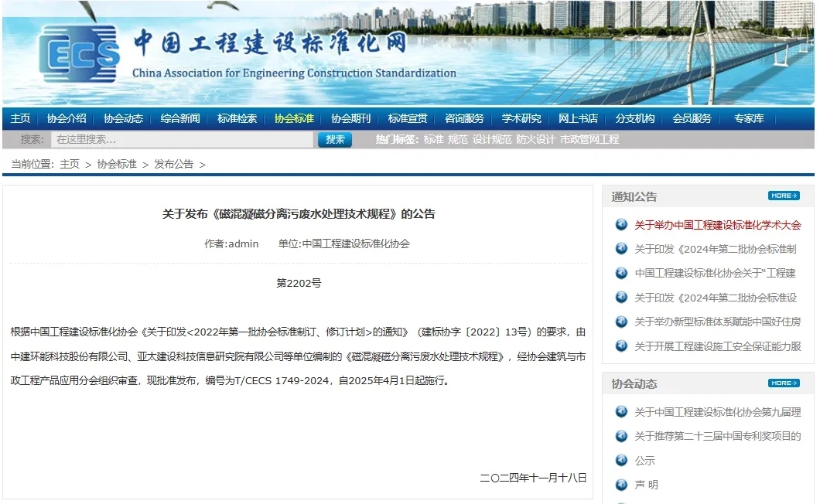Open the MORE arrow for 协会动态 panel

(x=784, y=383)
